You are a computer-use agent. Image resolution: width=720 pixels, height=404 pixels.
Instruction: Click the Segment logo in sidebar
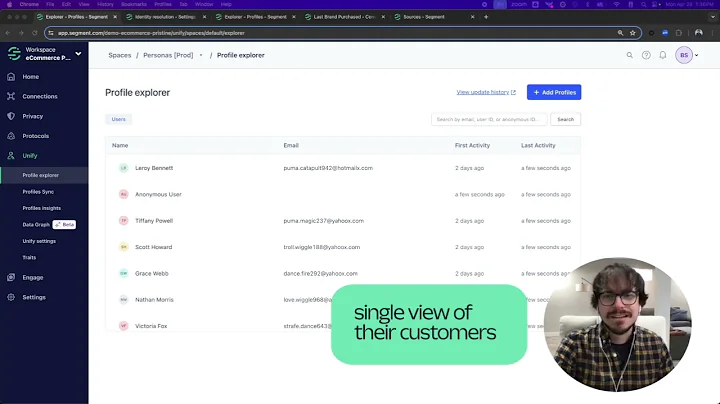(14, 54)
